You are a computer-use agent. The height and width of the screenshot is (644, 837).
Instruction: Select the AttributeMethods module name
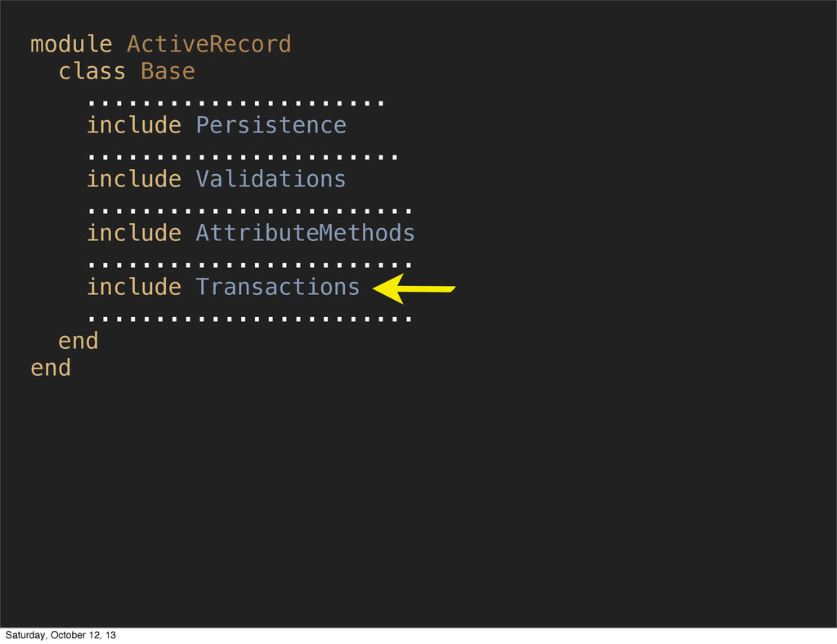click(306, 233)
